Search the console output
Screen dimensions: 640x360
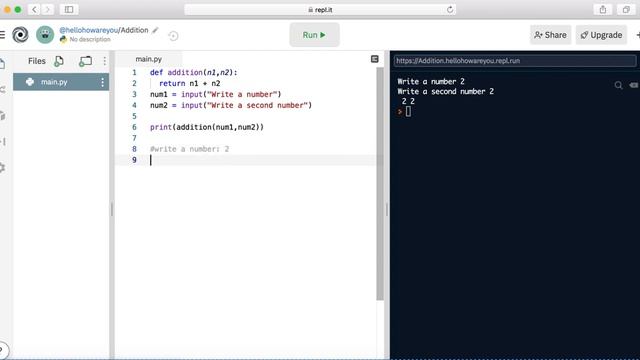tap(618, 85)
